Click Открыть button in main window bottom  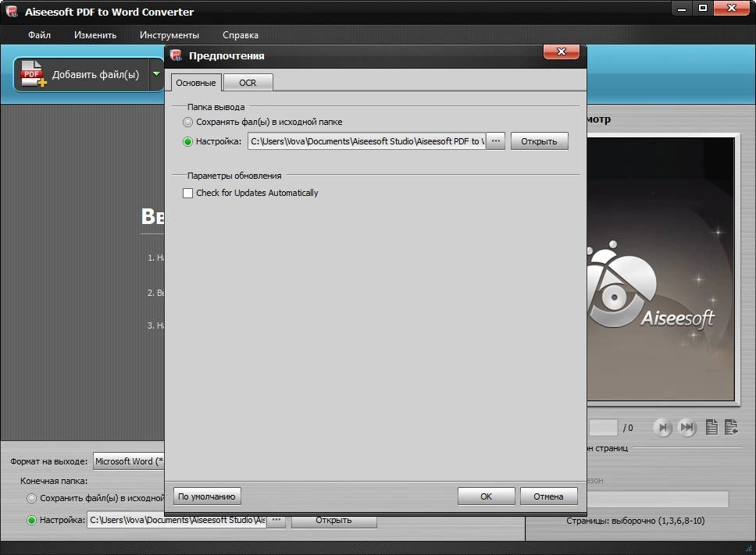coord(333,521)
